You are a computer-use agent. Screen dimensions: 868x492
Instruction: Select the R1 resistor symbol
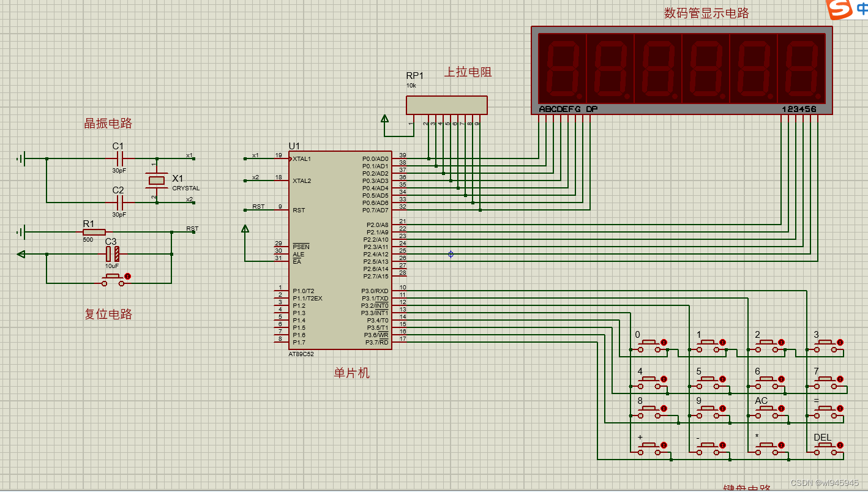(x=94, y=232)
